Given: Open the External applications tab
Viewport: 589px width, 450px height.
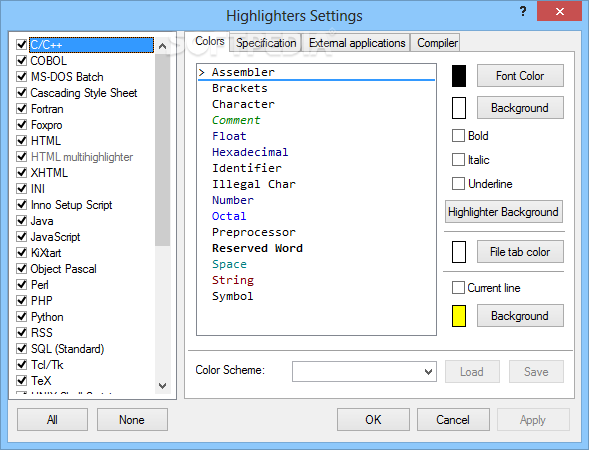Looking at the screenshot, I should (x=357, y=43).
